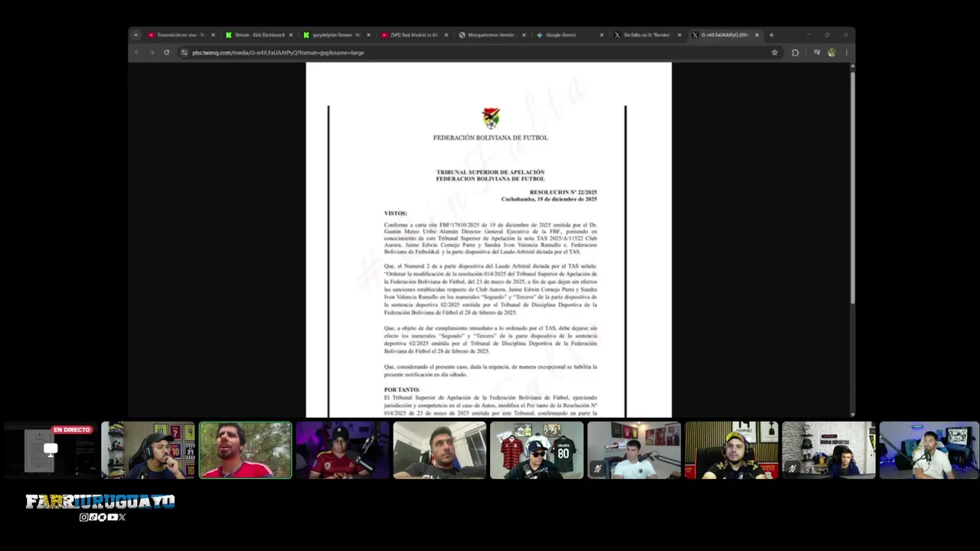Screen dimensions: 980x551
Task: Switch to the Google Gemini tab
Action: click(x=570, y=34)
